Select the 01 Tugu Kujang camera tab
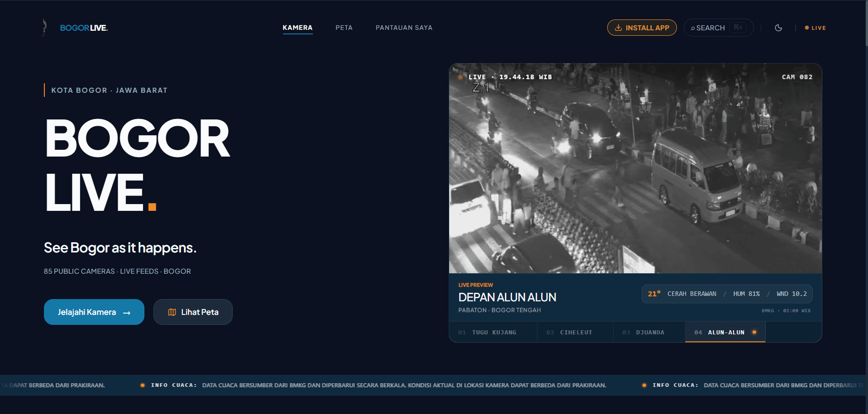The width and height of the screenshot is (868, 414). tap(493, 332)
